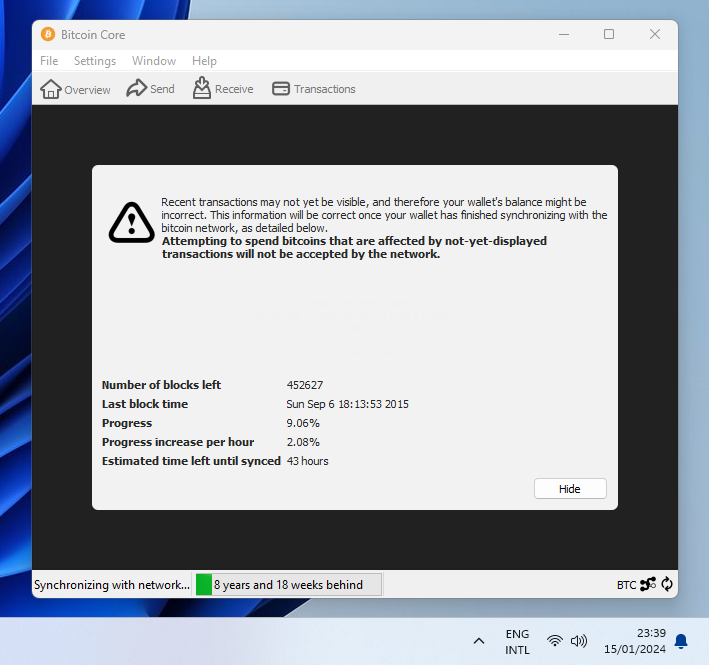Click the warning triangle icon

132,222
